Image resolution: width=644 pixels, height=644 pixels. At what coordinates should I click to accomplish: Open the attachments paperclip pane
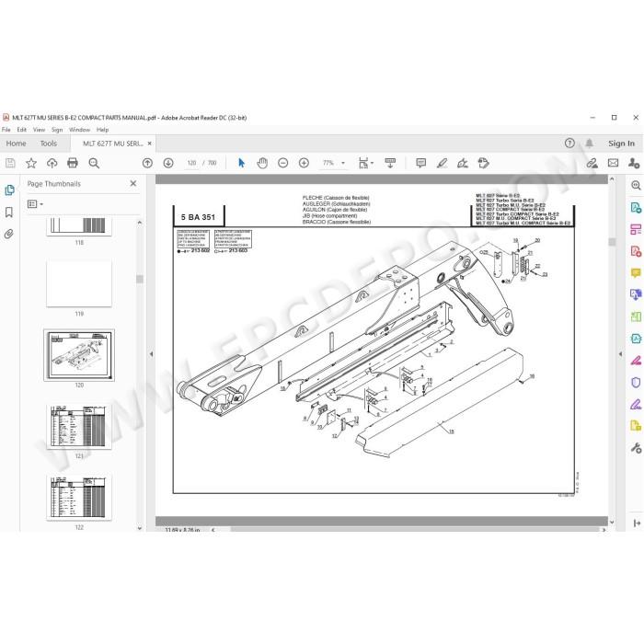click(9, 234)
